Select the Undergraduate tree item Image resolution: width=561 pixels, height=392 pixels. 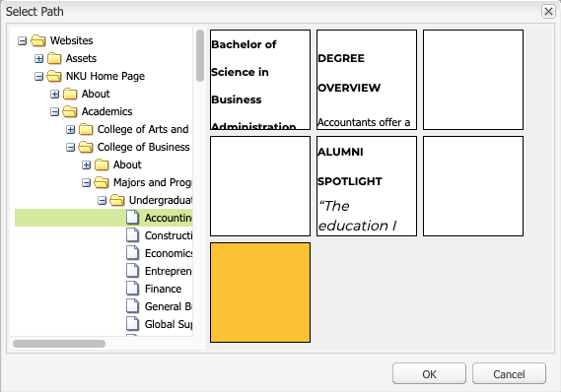click(x=161, y=200)
